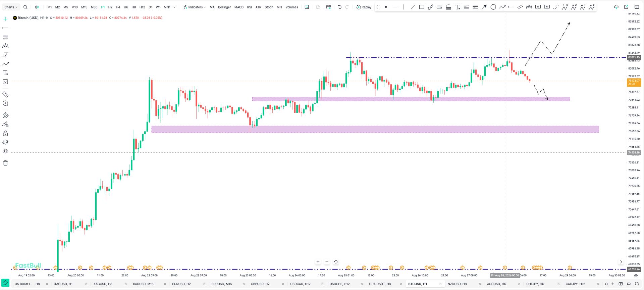This screenshot has width=644, height=290.
Task: Select the parallel channel tool
Action: coord(520,7)
